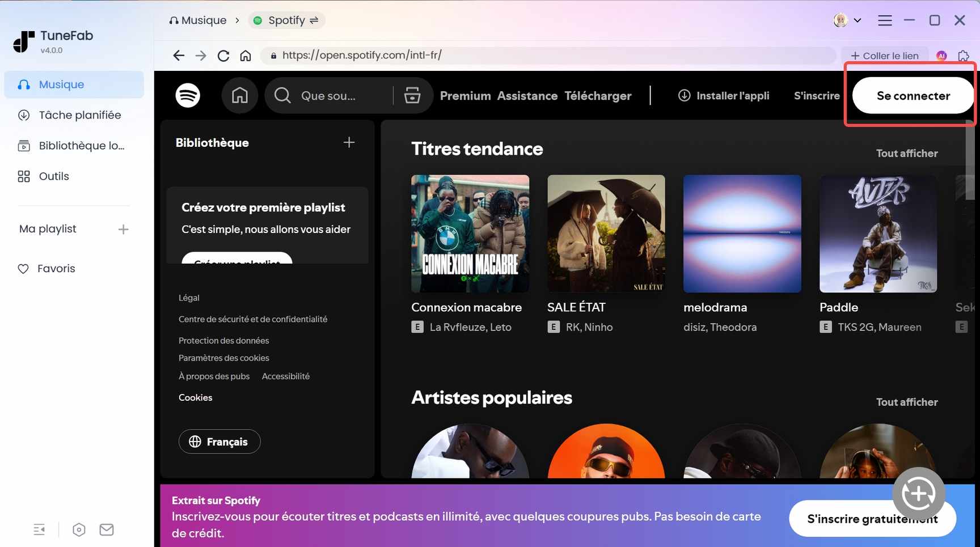Open settings via the gear icon
980x547 pixels.
tap(79, 529)
